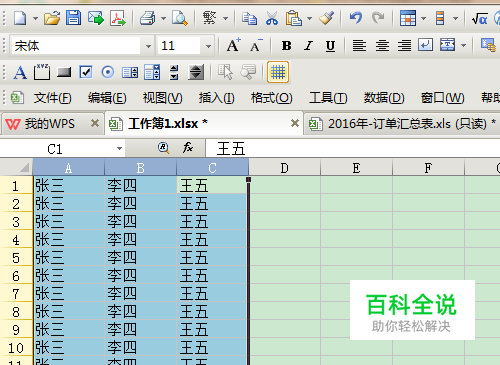Insert spinner form control

point(174,72)
